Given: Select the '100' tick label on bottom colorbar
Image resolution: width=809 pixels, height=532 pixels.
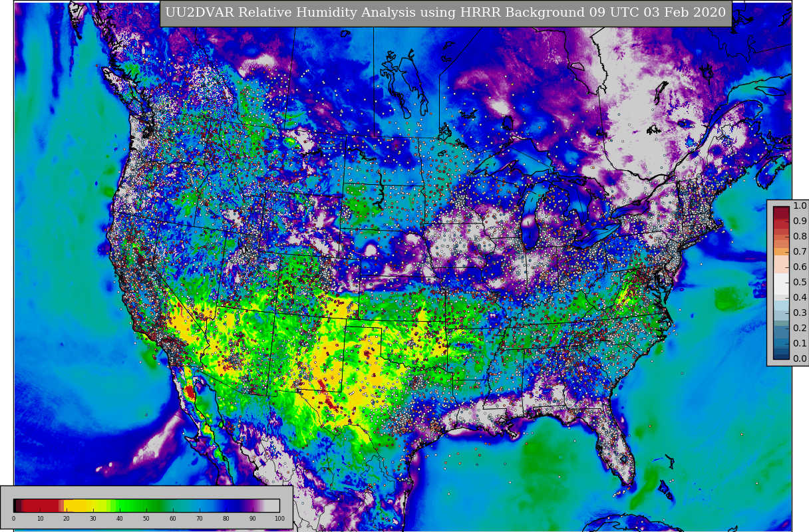Looking at the screenshot, I should tap(279, 519).
